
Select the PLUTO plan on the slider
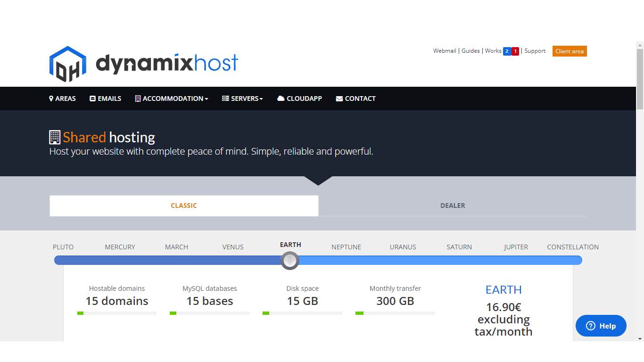(x=63, y=247)
